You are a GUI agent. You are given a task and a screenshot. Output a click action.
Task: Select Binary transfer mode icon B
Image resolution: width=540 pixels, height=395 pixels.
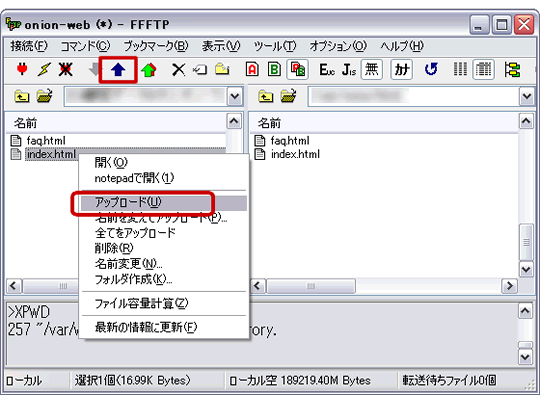point(274,70)
